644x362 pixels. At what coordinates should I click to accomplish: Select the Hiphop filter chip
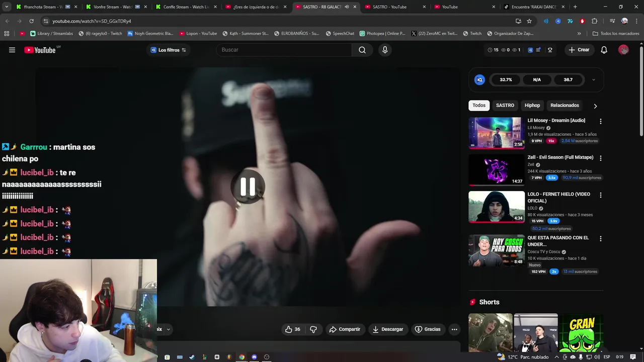pos(532,106)
